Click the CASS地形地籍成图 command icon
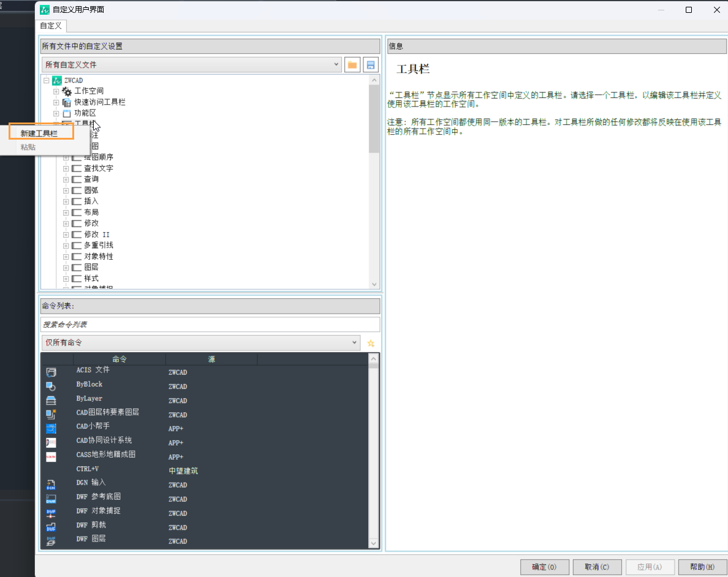The height and width of the screenshot is (577, 728). pyautogui.click(x=51, y=457)
